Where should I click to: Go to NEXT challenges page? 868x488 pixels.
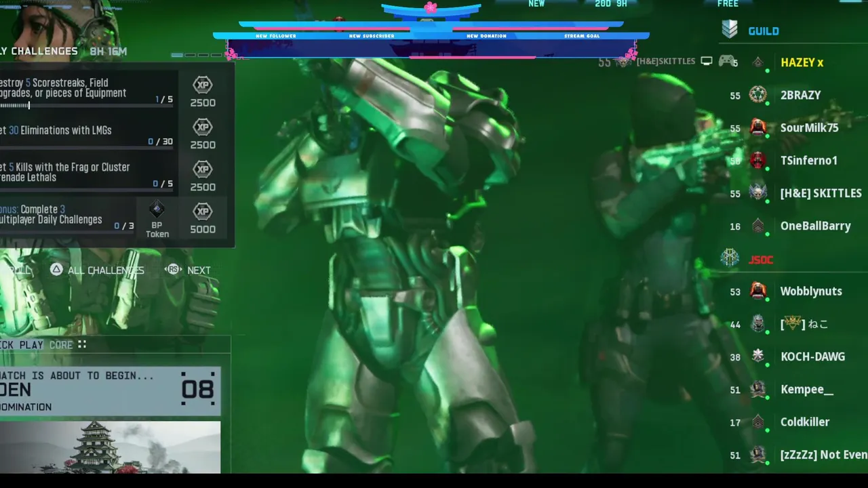[199, 270]
